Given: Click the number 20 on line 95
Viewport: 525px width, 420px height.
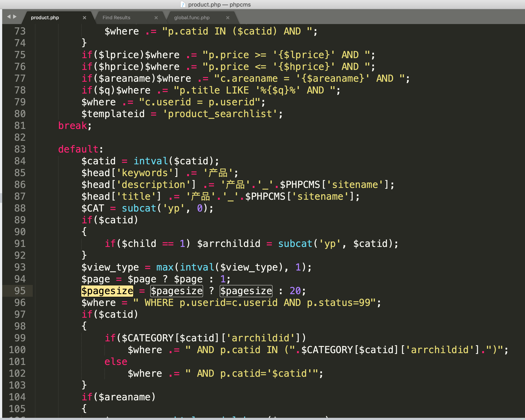Looking at the screenshot, I should tap(295, 291).
